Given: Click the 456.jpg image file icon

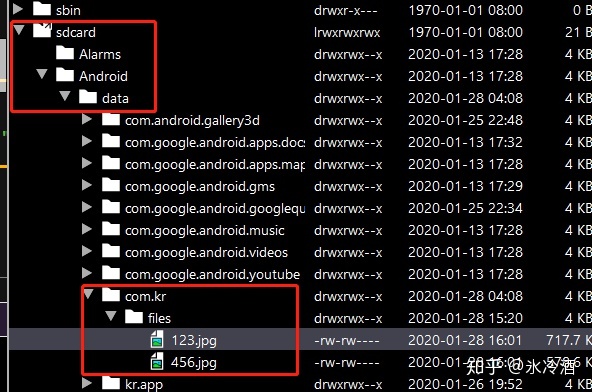Looking at the screenshot, I should 157,361.
